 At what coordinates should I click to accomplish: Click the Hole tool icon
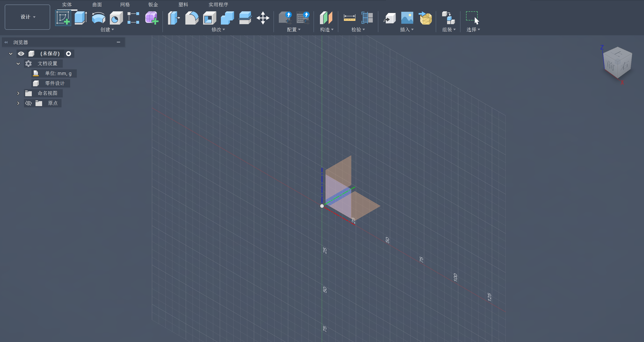click(x=116, y=18)
